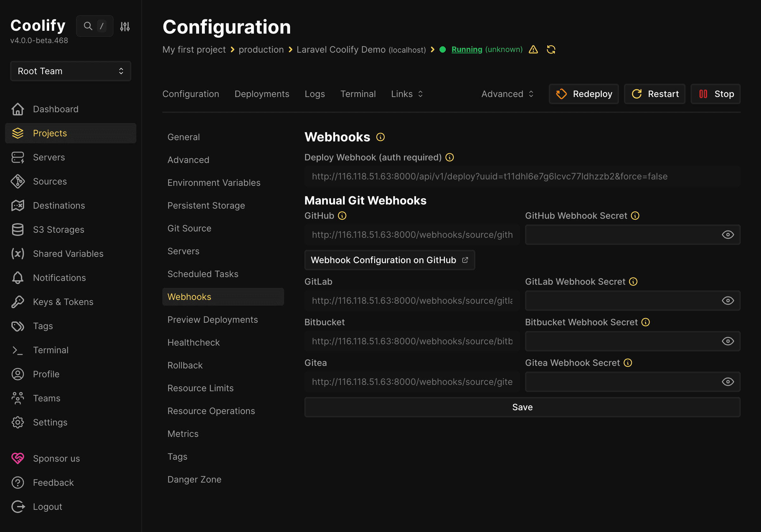Click the Webhooks heading info icon
This screenshot has height=532, width=761.
380,137
